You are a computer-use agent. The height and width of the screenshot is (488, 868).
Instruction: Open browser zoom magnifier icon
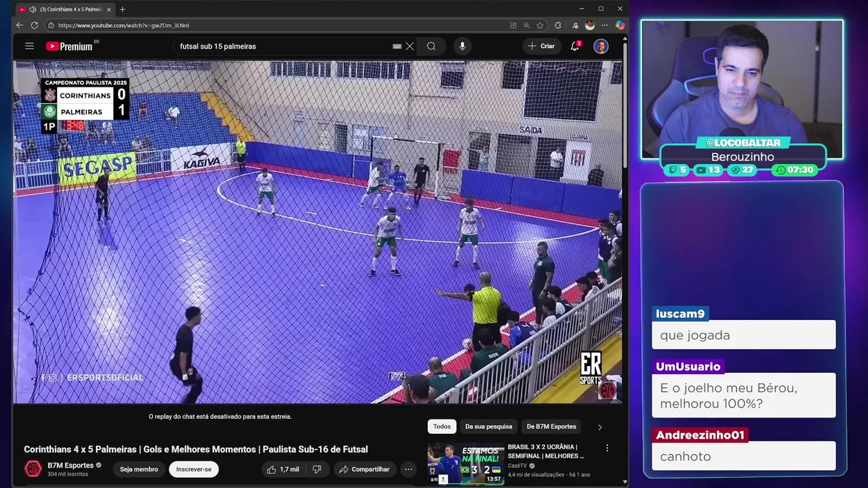point(526,25)
